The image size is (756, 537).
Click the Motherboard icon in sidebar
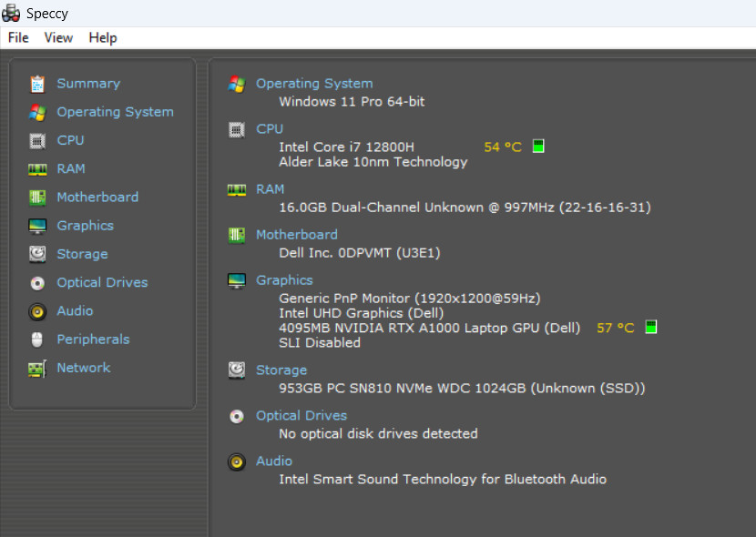point(37,198)
